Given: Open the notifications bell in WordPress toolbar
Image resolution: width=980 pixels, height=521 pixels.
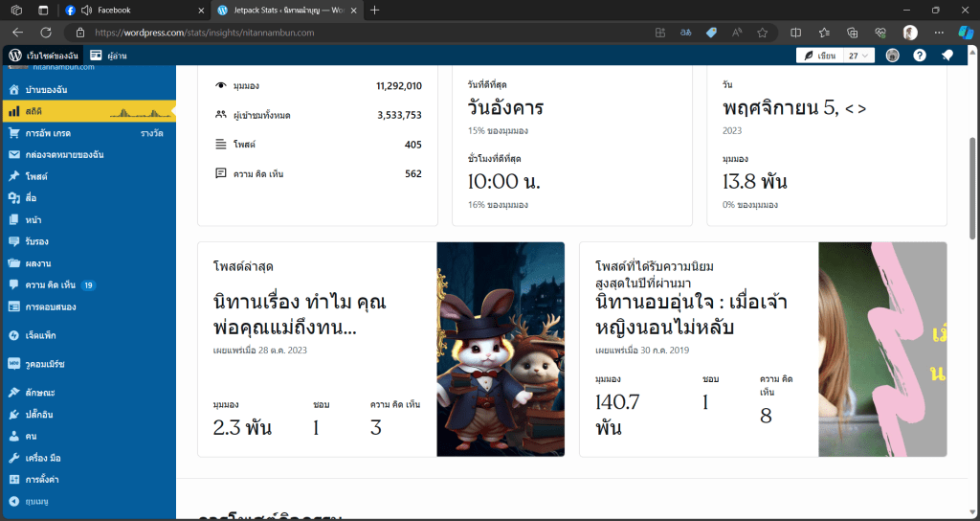Looking at the screenshot, I should pos(947,56).
